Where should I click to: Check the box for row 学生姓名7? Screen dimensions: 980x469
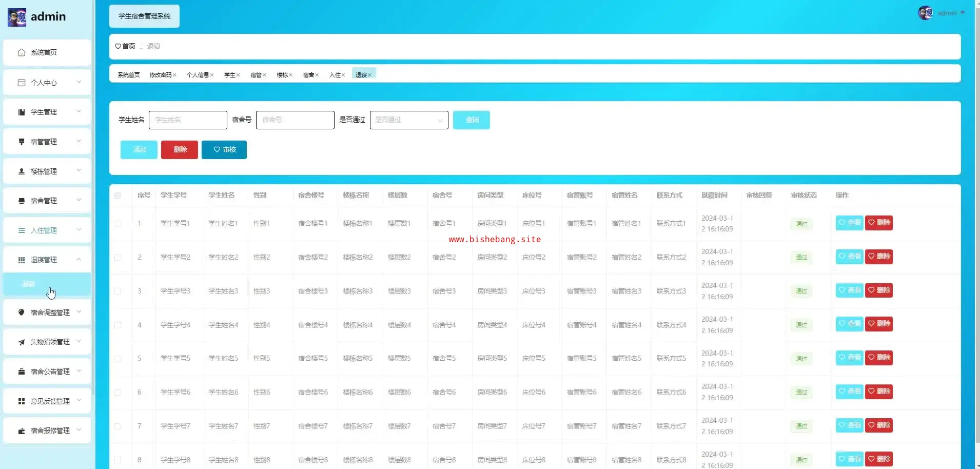[118, 426]
